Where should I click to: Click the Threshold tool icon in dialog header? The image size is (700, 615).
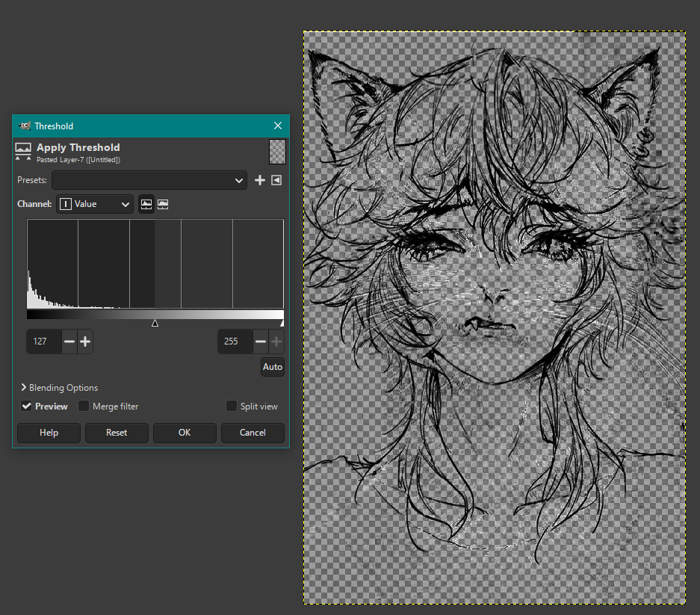[23, 152]
